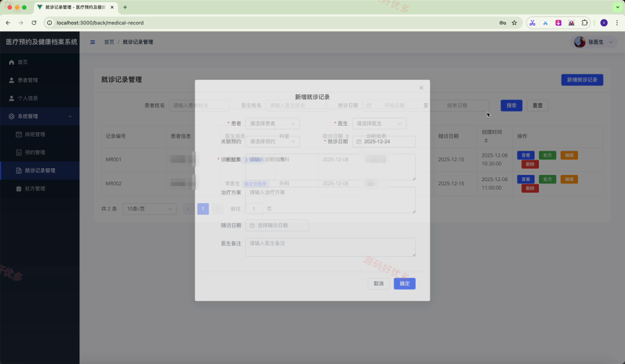Select the 就诊记录管理 browser tab
Screen dimensions: 625x364
tap(75, 7)
